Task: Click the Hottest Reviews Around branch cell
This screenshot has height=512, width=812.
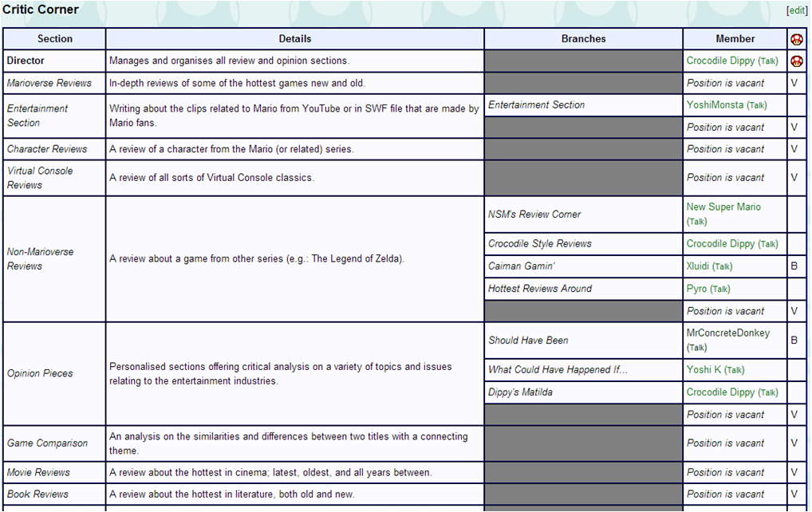Action: 540,289
